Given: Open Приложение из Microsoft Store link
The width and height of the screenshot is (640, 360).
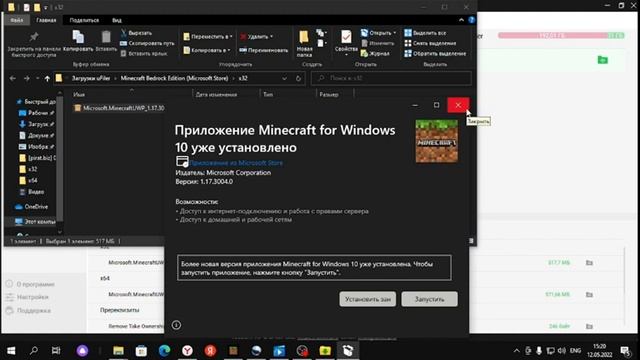Looking at the screenshot, I should pyautogui.click(x=236, y=162).
